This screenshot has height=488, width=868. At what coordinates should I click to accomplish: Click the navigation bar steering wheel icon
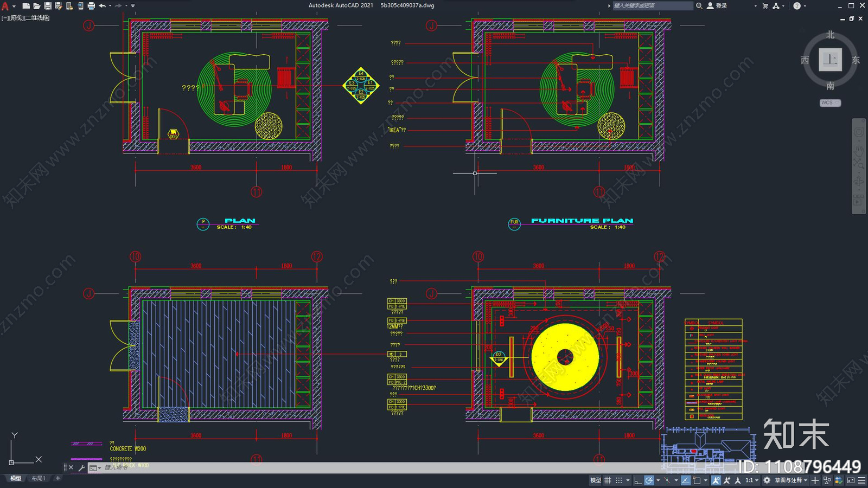pos(859,132)
